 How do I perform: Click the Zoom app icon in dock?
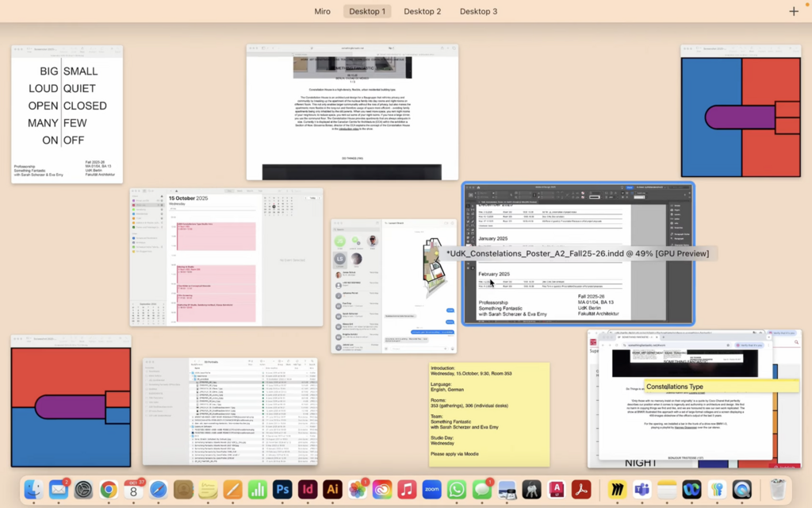[431, 490]
